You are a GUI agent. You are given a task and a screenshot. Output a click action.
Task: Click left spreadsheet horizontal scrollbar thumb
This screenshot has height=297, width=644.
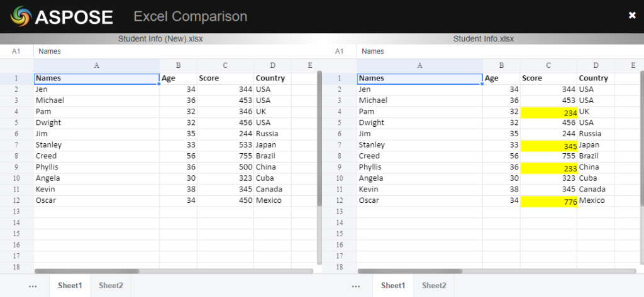[87, 271]
